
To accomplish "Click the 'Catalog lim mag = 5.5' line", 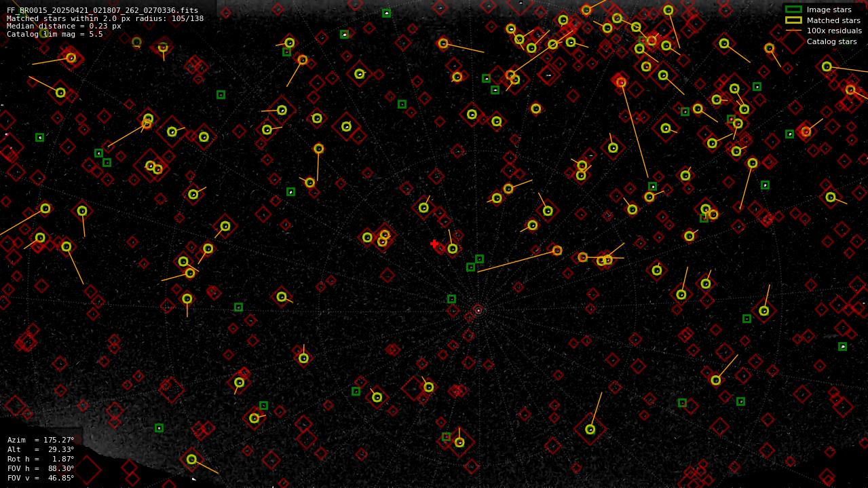I will [55, 34].
